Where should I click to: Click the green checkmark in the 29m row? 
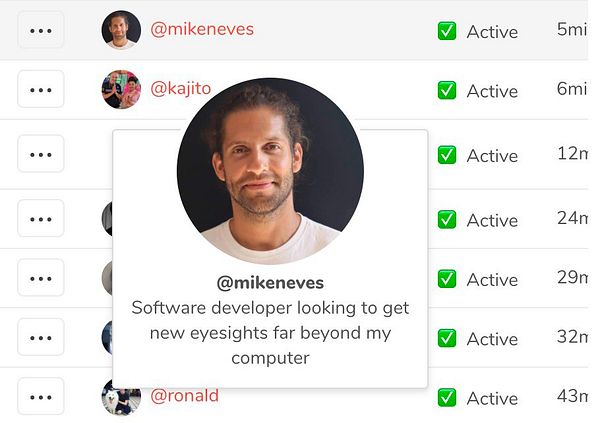pos(447,279)
